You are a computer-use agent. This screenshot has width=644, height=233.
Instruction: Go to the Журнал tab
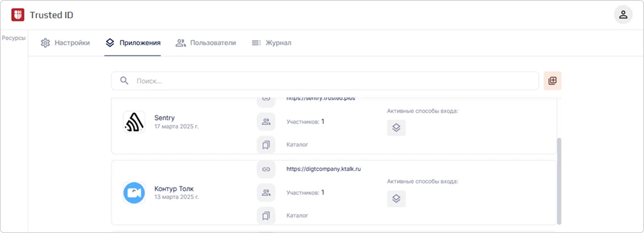point(271,43)
